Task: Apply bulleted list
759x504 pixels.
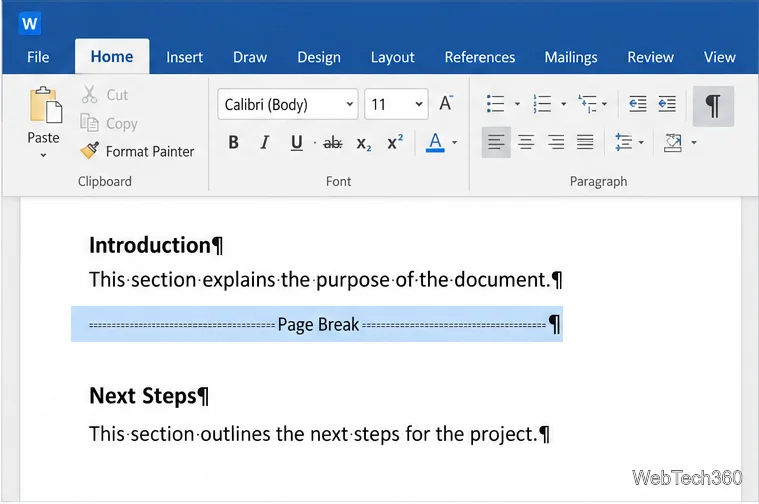Action: click(x=495, y=104)
